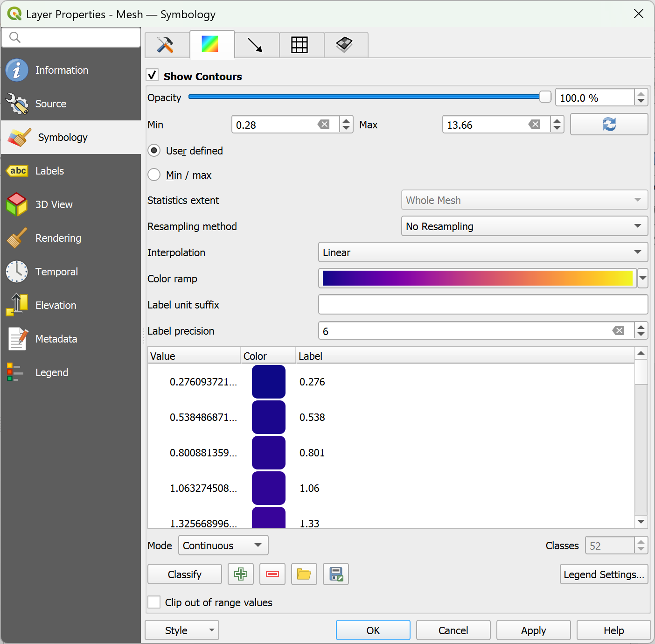
Task: Click the Label unit suffix field
Action: coord(483,304)
